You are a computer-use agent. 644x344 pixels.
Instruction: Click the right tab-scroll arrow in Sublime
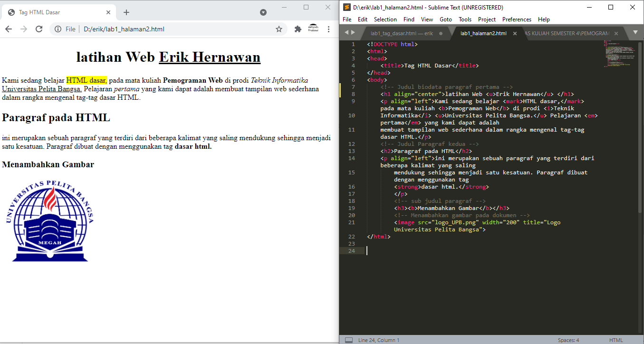(354, 33)
